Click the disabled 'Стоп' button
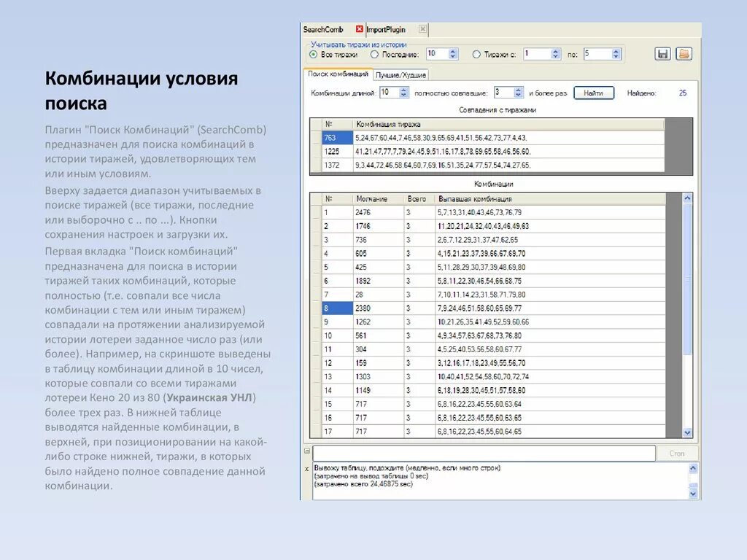 pos(677,454)
